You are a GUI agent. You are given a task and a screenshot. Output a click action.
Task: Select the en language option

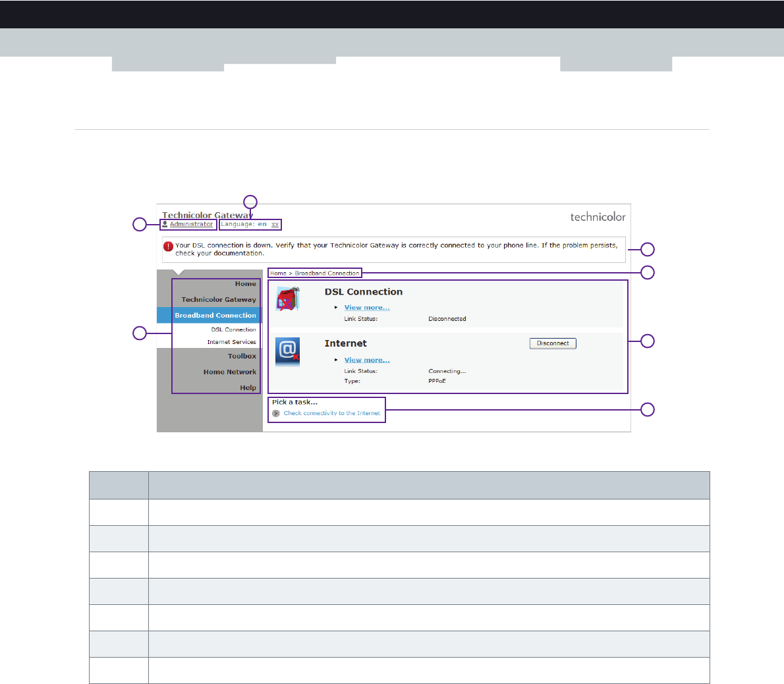262,224
